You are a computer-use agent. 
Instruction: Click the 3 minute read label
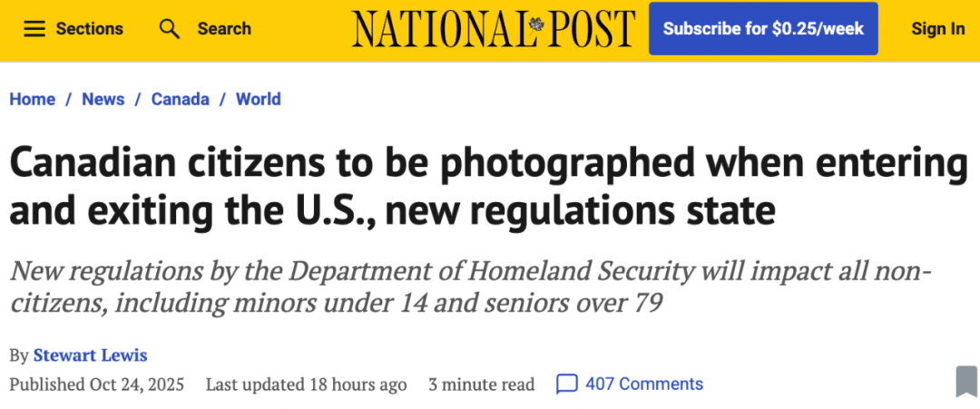482,385
